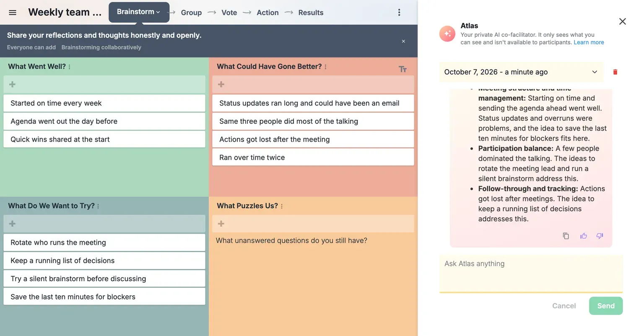
Task: Open What Do We Want to Try column dots
Action: (98, 206)
